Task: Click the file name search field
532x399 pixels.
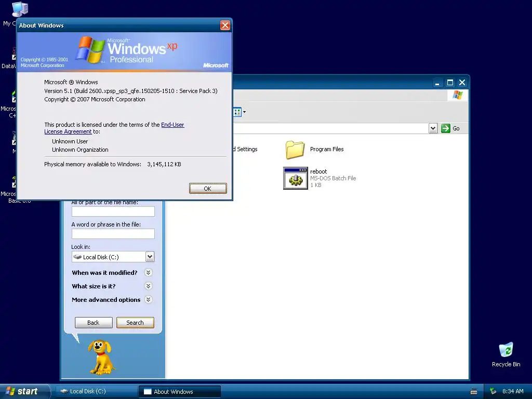Action: point(113,211)
